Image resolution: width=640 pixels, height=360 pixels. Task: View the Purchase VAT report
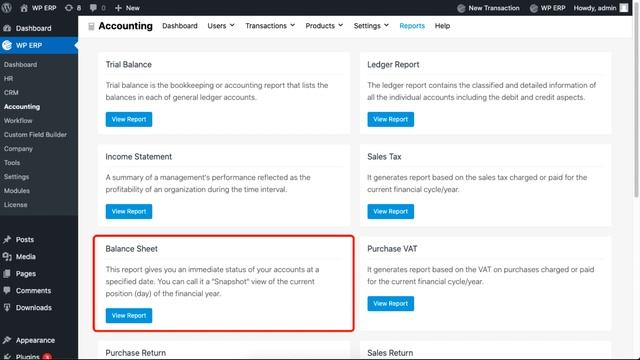click(x=390, y=303)
